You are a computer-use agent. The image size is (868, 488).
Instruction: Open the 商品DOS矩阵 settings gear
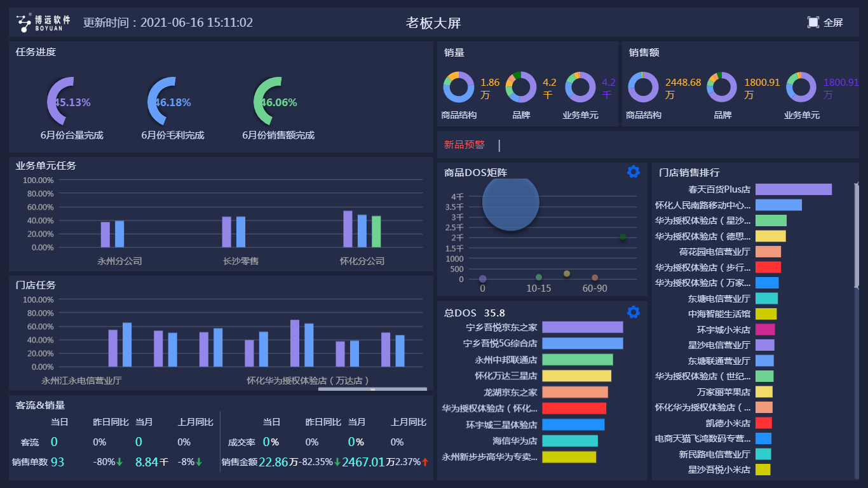pos(634,172)
